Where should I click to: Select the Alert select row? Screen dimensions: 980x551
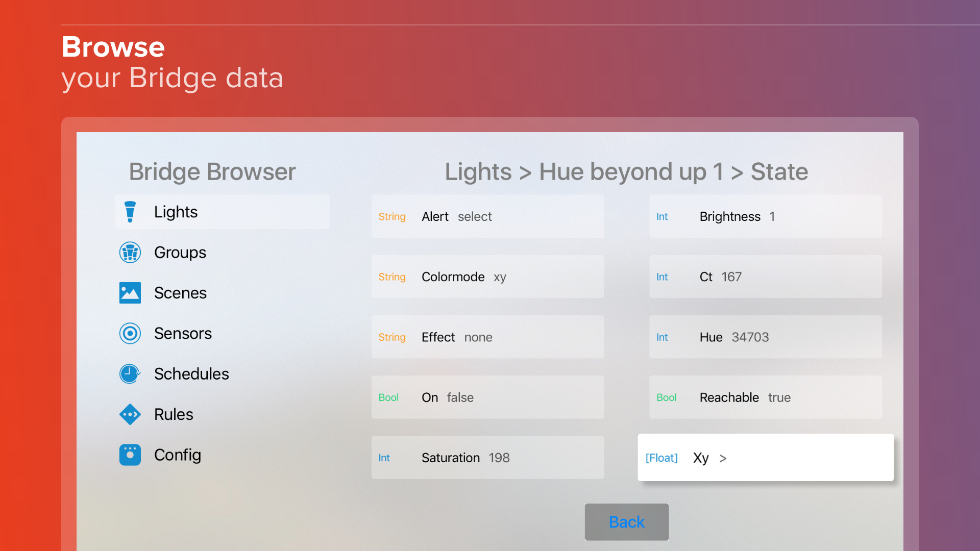[x=487, y=216]
